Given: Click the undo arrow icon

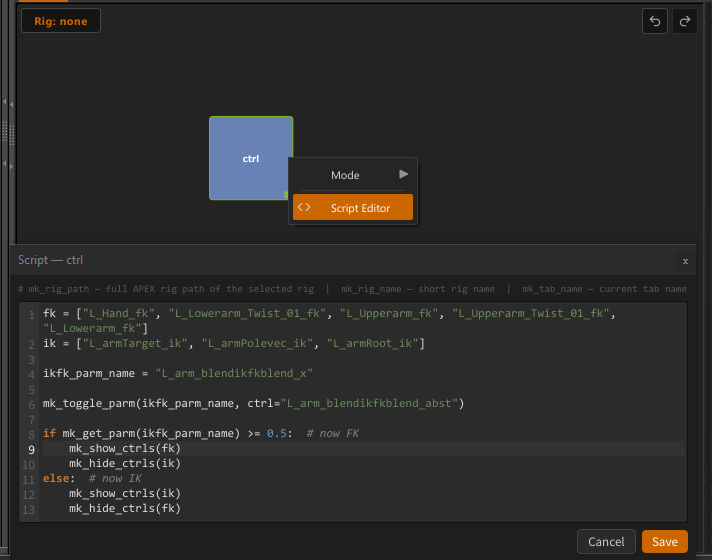Looking at the screenshot, I should (655, 21).
